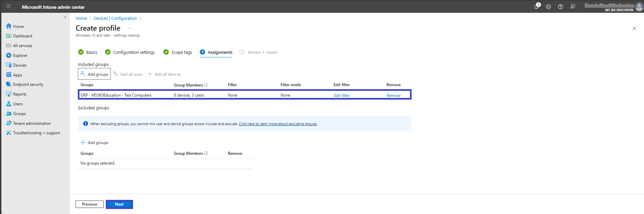Collapse the left navigation sidebar
Viewport: 644px width, 214px height.
click(65, 17)
